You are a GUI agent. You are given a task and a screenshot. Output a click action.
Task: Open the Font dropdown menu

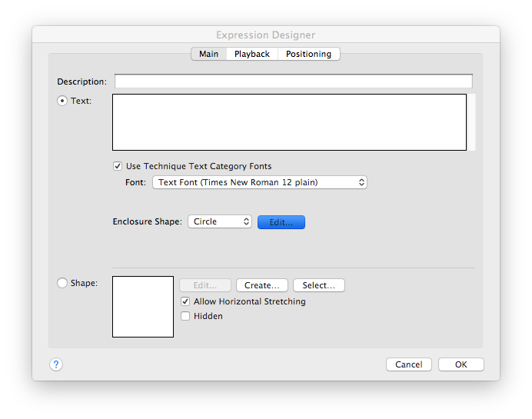(259, 182)
